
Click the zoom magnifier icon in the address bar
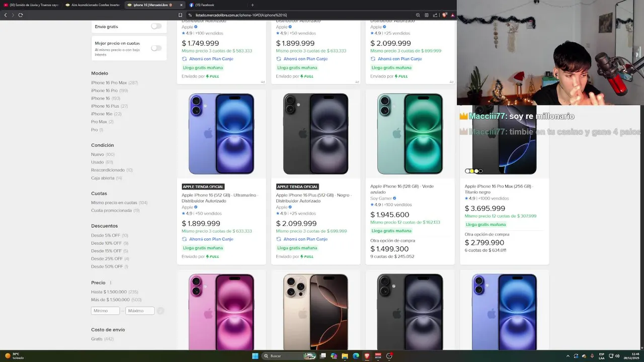coord(418,15)
